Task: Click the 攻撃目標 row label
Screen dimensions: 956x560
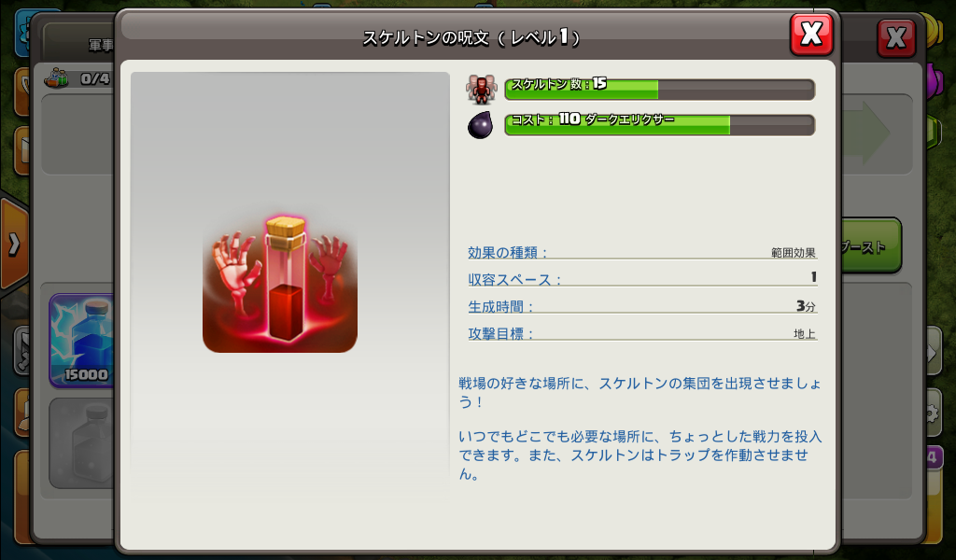Action: 500,334
